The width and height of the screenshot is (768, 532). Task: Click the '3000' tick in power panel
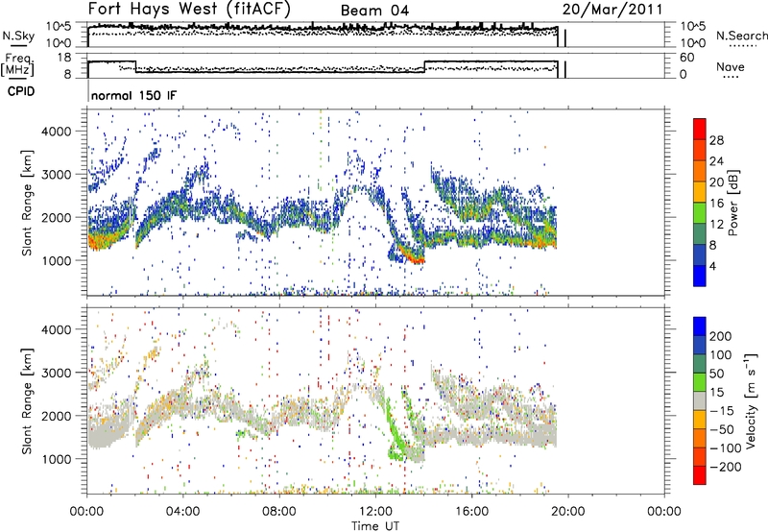pyautogui.click(x=56, y=175)
